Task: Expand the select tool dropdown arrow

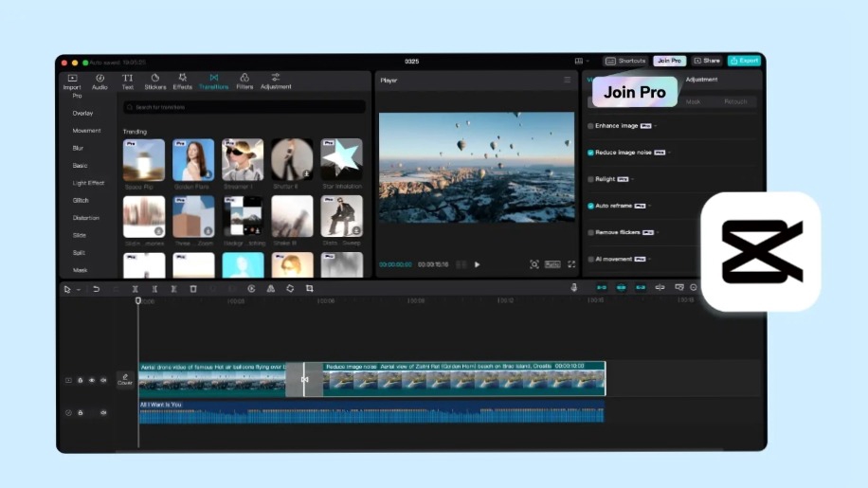Action: [x=78, y=289]
